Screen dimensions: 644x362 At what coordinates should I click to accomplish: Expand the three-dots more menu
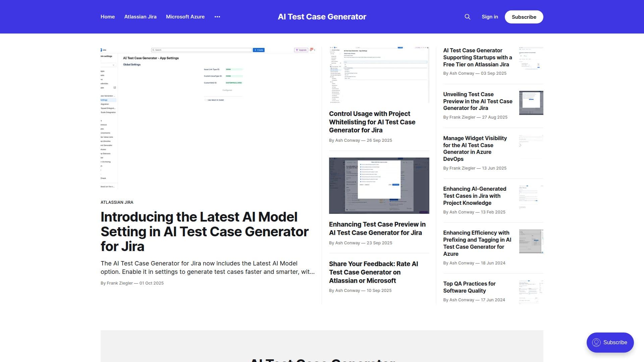tap(217, 17)
